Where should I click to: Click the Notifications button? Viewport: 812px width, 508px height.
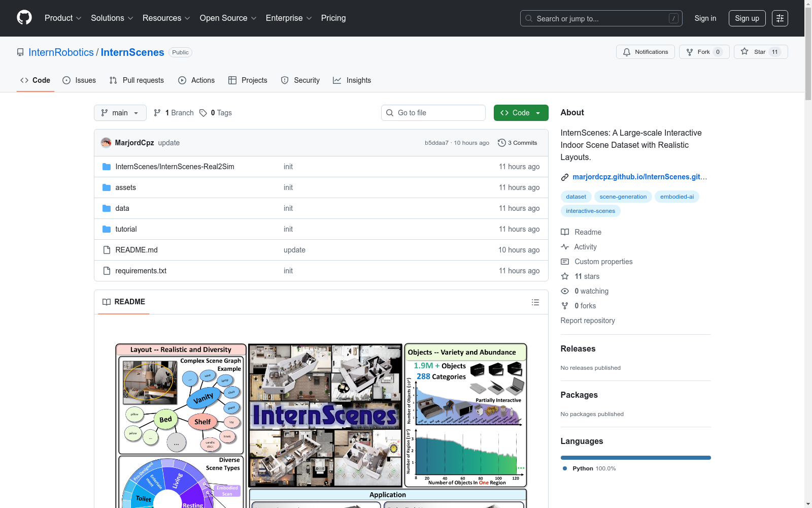point(646,52)
